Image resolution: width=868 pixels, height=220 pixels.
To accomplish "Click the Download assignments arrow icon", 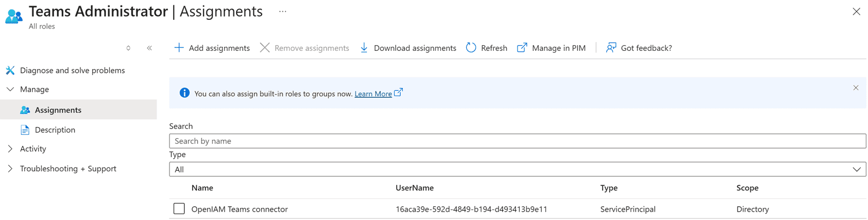I will [x=364, y=48].
